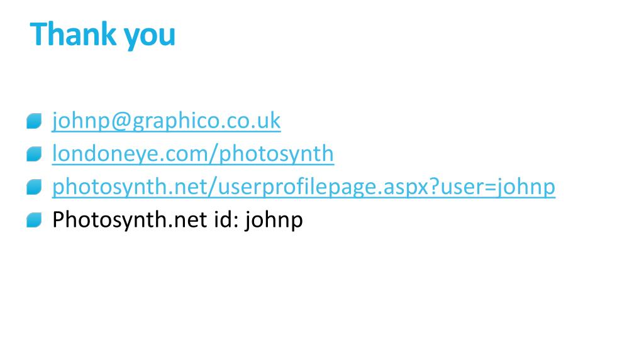The image size is (644, 362).
Task: Select the bullet beside Photosynth.net id line
Action: 34,220
